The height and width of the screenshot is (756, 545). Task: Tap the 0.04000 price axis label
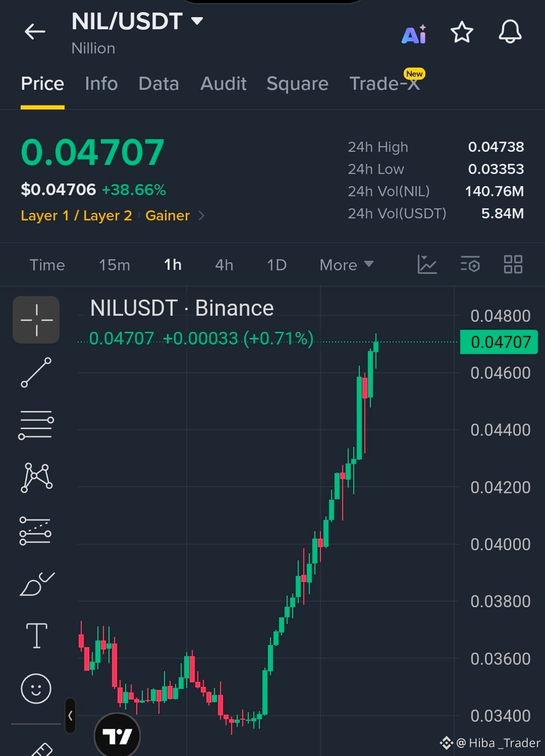coord(500,544)
